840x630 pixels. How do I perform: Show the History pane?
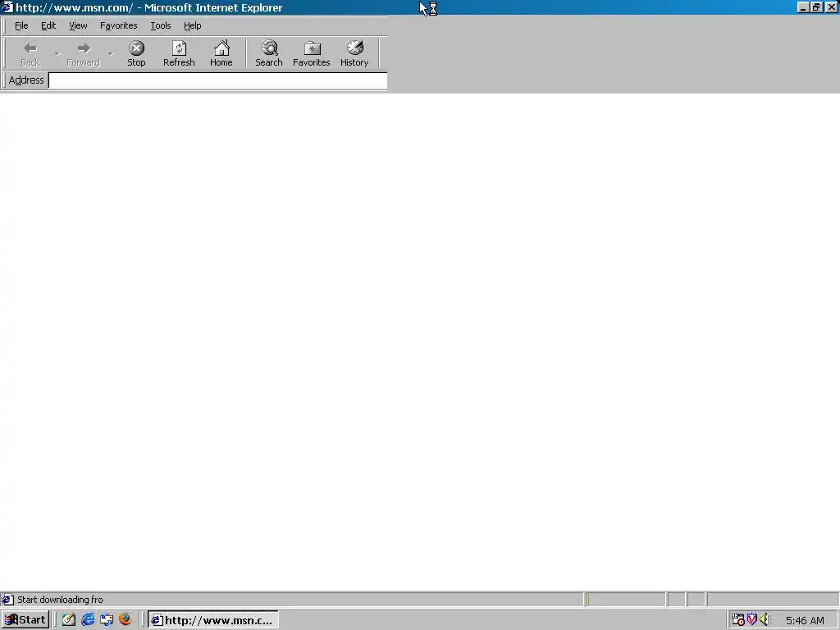354,53
